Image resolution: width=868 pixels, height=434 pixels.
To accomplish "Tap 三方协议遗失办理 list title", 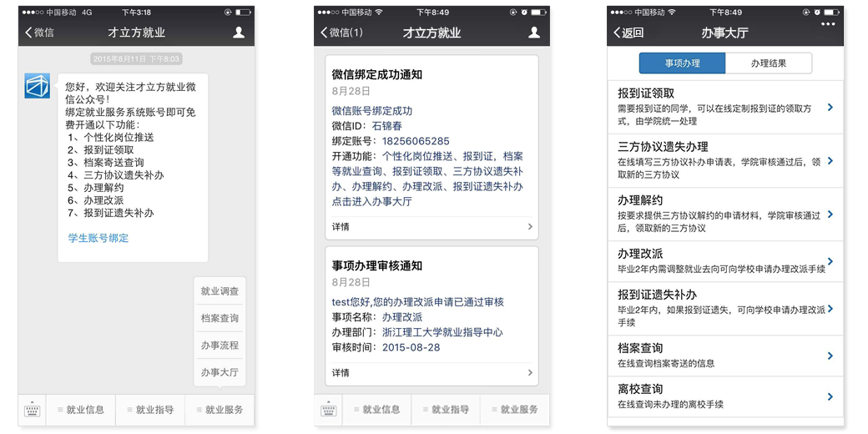I will (x=663, y=147).
